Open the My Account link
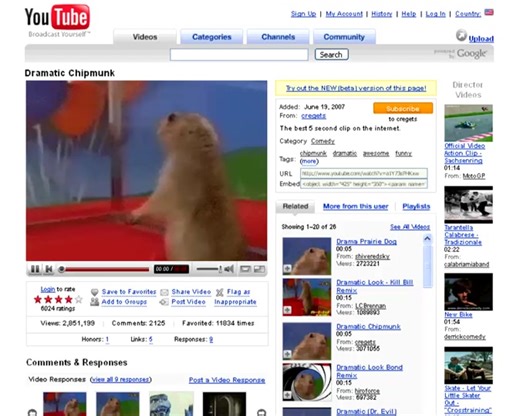The height and width of the screenshot is (416, 520). coord(344,14)
